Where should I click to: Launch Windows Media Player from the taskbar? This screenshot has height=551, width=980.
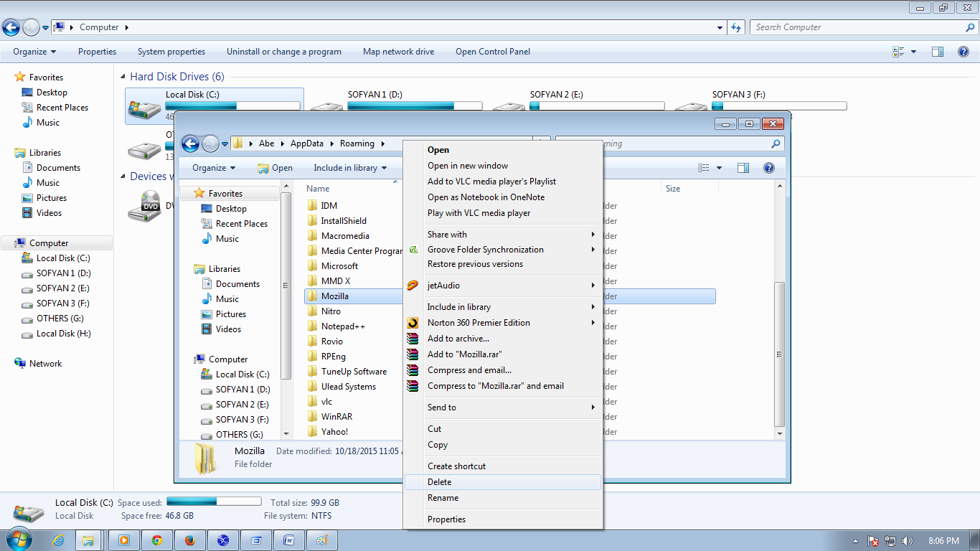coord(123,540)
